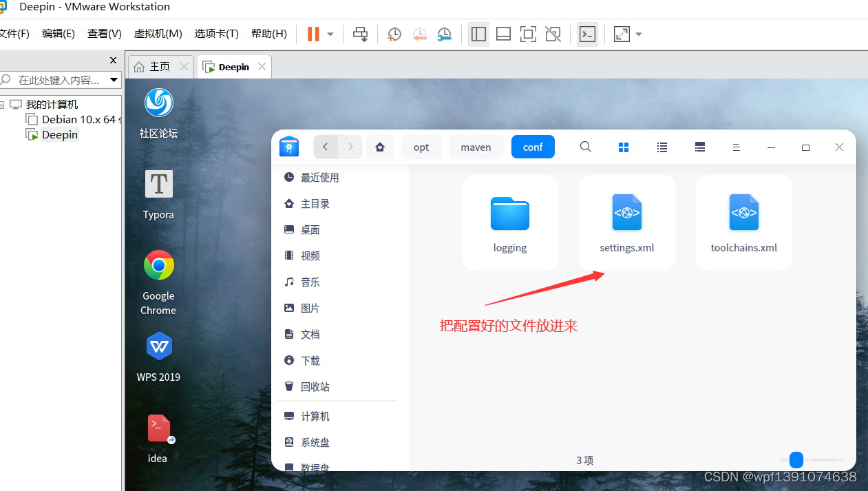The height and width of the screenshot is (491, 868).
Task: Toggle the thumbnail bar display
Action: 503,34
